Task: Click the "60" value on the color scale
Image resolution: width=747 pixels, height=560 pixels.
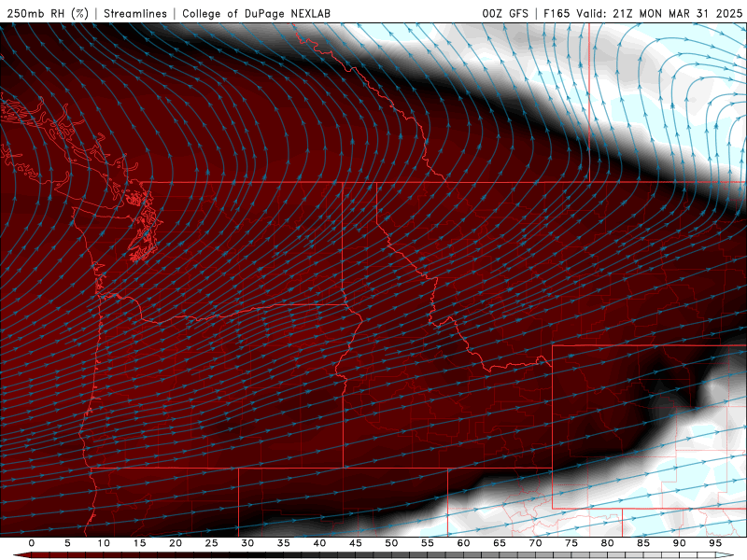Action: pos(463,543)
